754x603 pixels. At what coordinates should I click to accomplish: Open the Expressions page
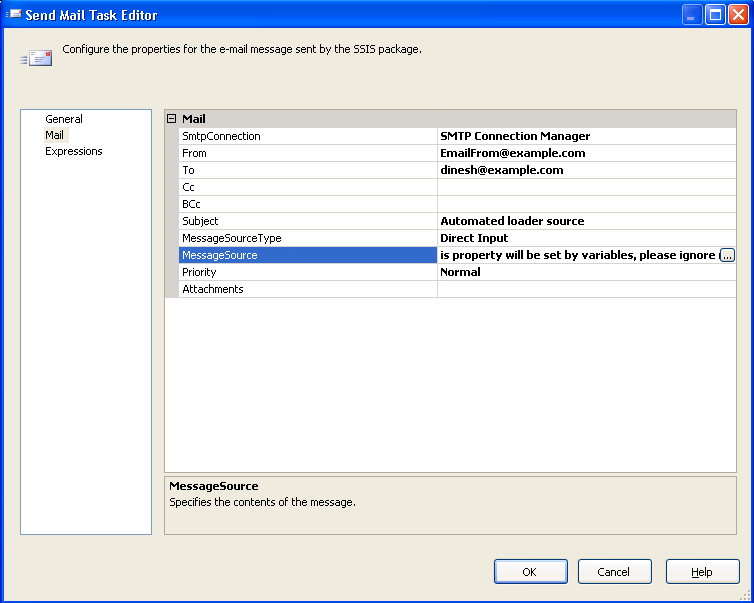(74, 151)
